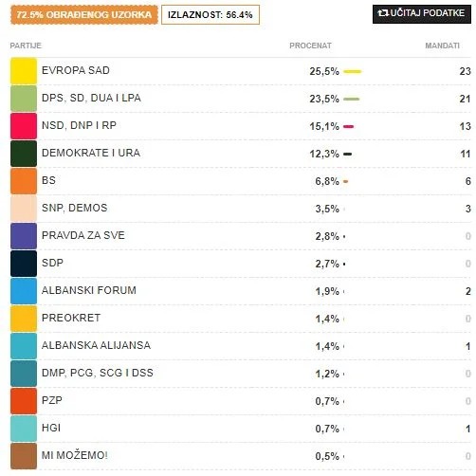Select the 72.5% OBRAĐENOG UZORKA badge
This screenshot has width=476, height=476.
[x=84, y=14]
